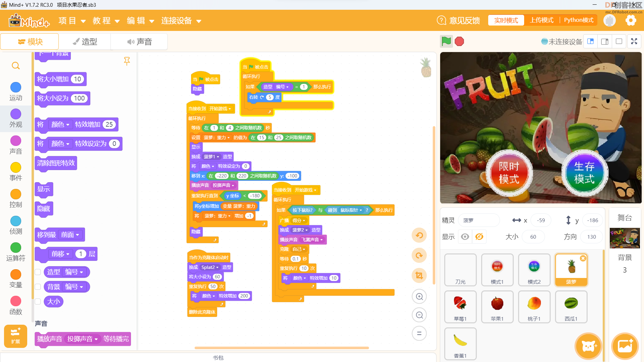
Task: Zoom in on the script workspace
Action: pos(419,296)
